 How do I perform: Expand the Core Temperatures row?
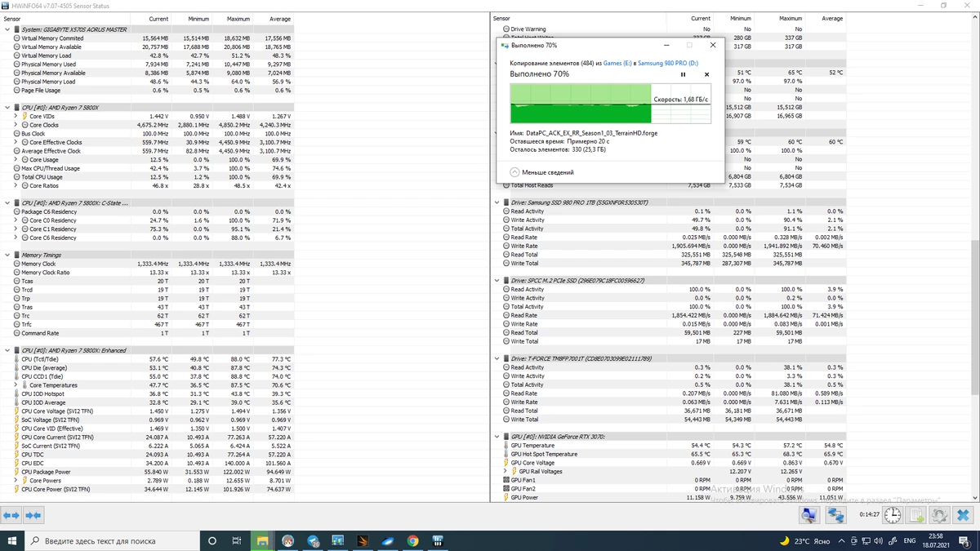(x=16, y=385)
